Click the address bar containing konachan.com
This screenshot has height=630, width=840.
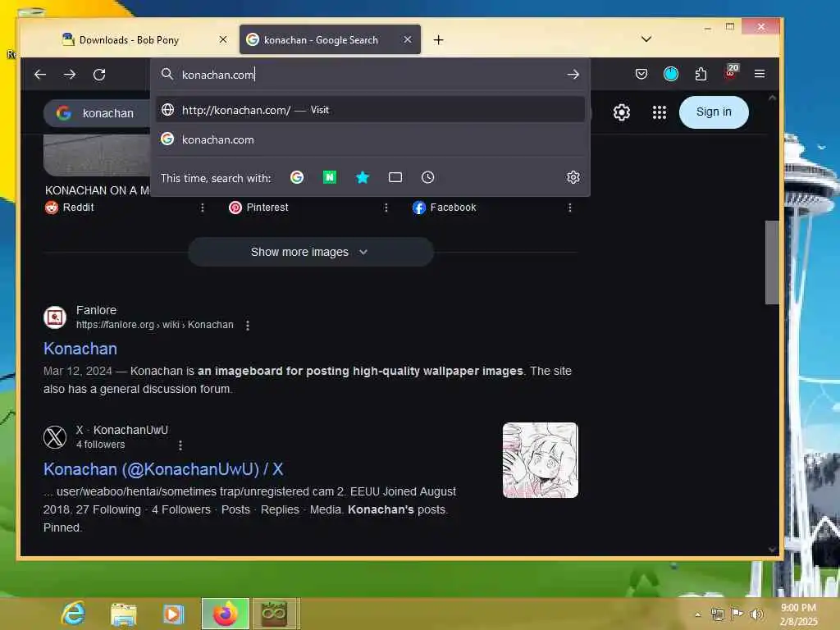click(370, 75)
